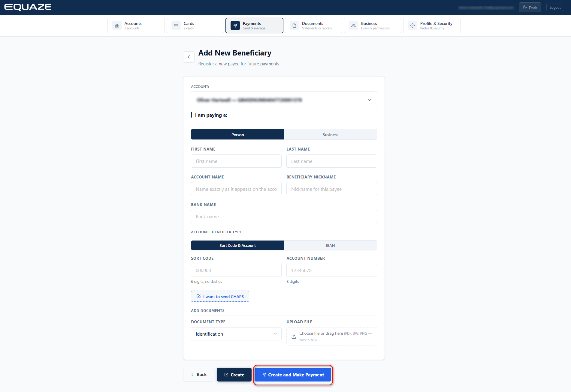Click the First name input field

tap(236, 161)
